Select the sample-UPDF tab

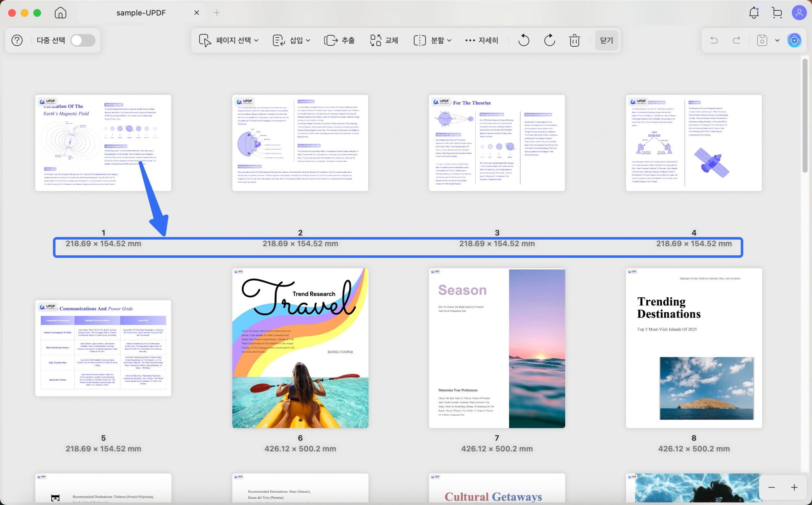[x=141, y=13]
